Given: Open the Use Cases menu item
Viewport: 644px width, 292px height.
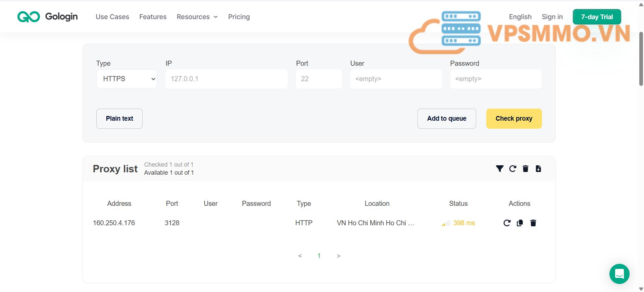Looking at the screenshot, I should pyautogui.click(x=112, y=17).
